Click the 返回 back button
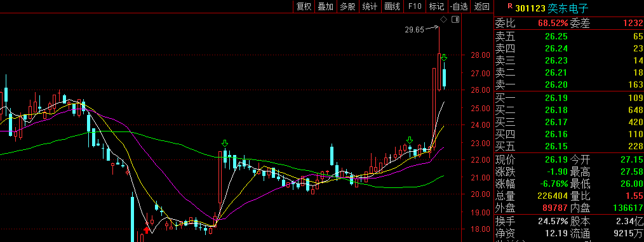Viewport: 644px width, 242px height. pos(482,6)
